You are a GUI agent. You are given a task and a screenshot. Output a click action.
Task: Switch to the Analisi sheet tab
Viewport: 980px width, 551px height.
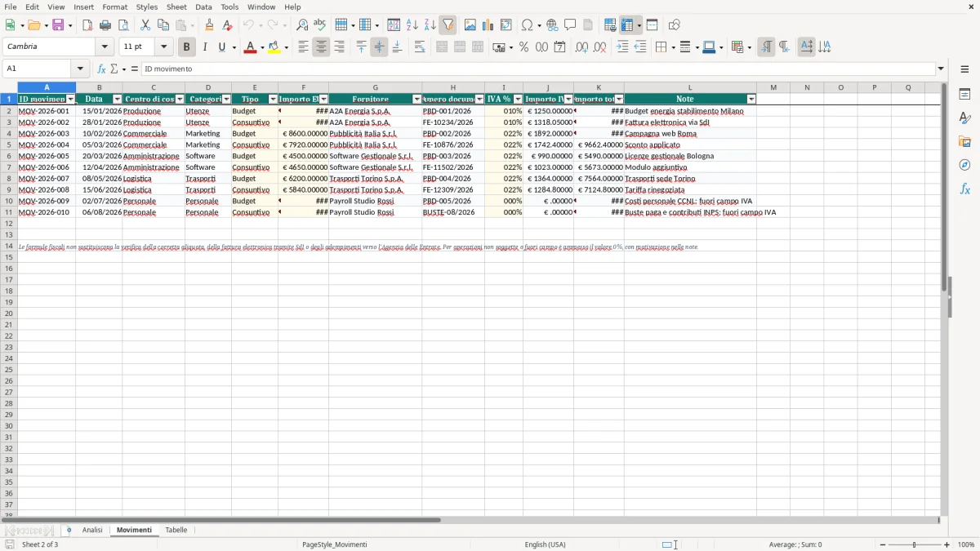[x=92, y=531]
